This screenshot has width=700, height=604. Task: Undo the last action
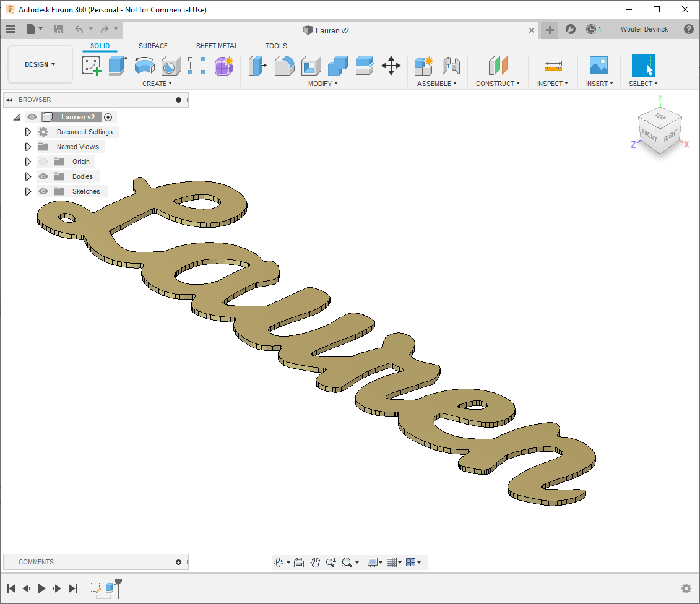click(79, 29)
